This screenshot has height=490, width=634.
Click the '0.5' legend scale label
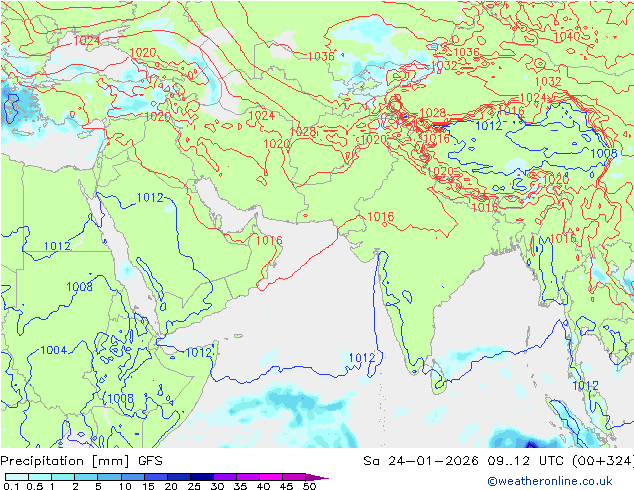click(35, 486)
